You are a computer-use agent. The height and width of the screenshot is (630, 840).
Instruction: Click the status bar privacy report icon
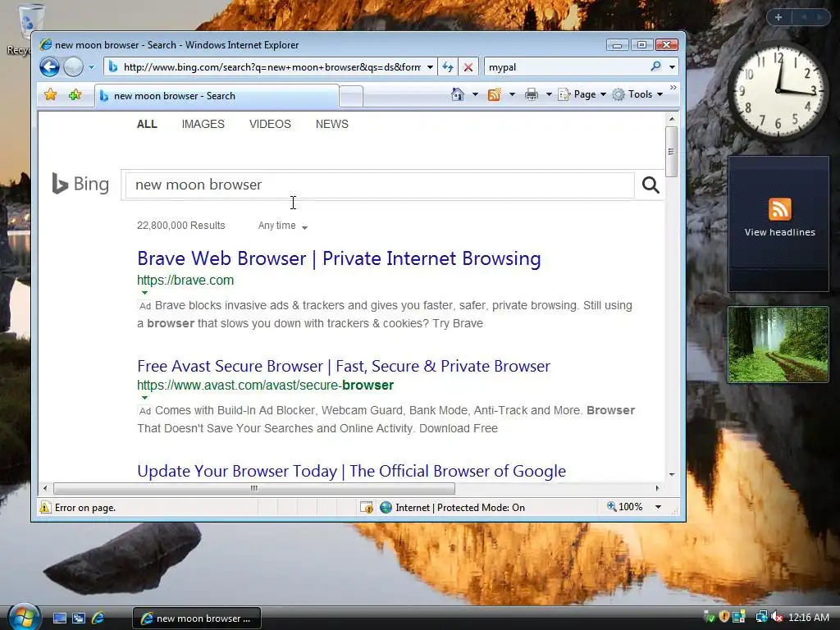pos(367,507)
